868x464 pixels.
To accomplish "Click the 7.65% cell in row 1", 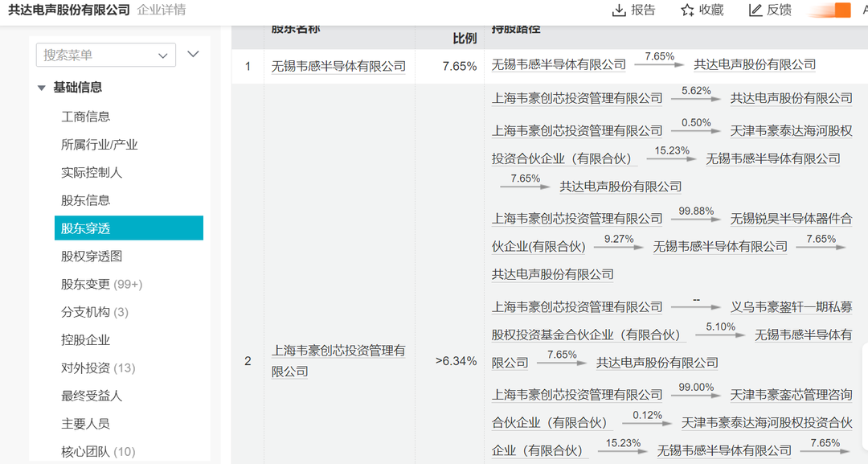I will [460, 67].
